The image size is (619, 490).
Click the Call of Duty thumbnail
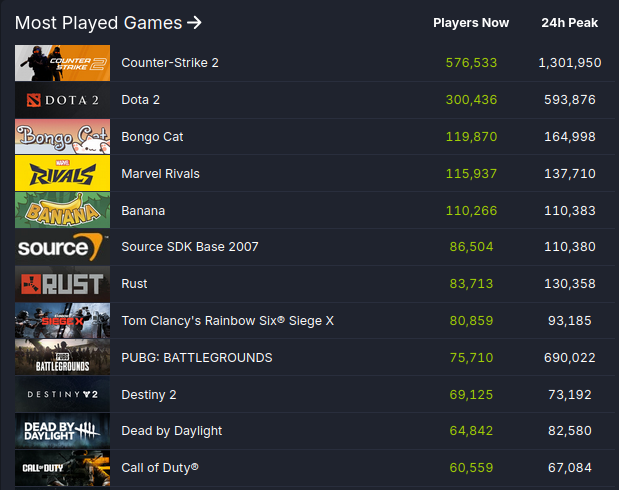(62, 468)
